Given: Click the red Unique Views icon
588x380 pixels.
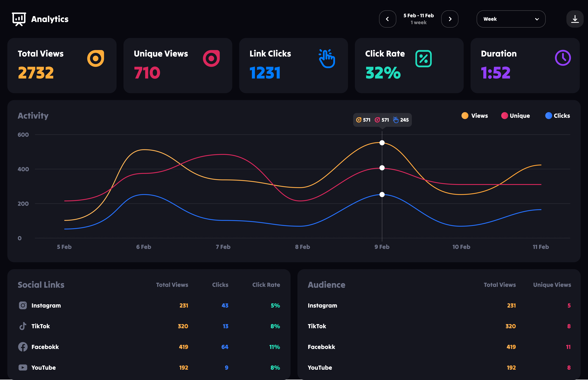Looking at the screenshot, I should tap(211, 58).
